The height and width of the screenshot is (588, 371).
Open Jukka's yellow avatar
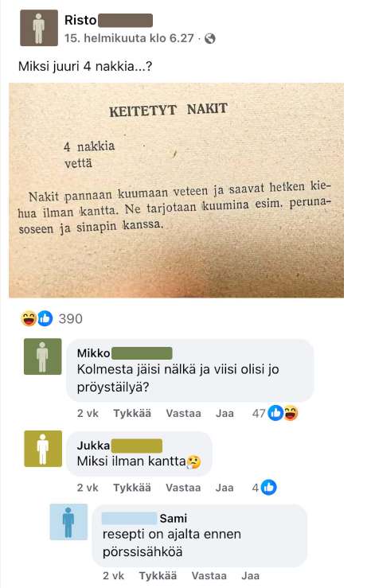[43, 449]
